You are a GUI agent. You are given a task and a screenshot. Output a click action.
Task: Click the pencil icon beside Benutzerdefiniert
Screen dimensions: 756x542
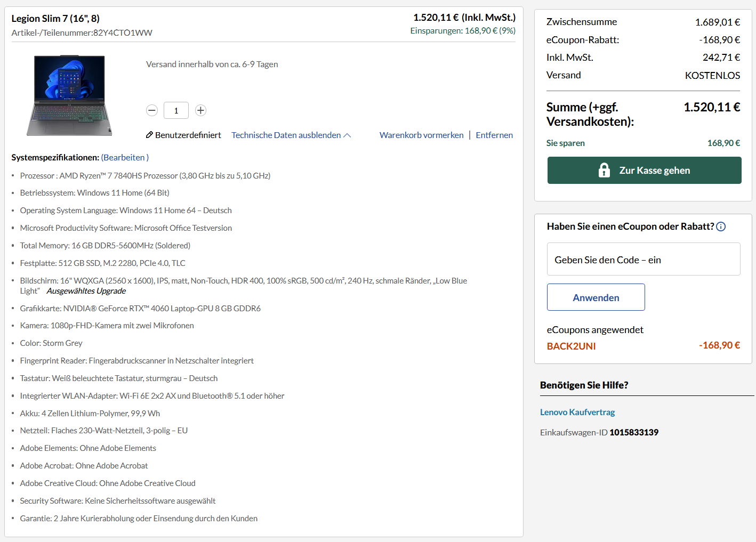click(149, 135)
